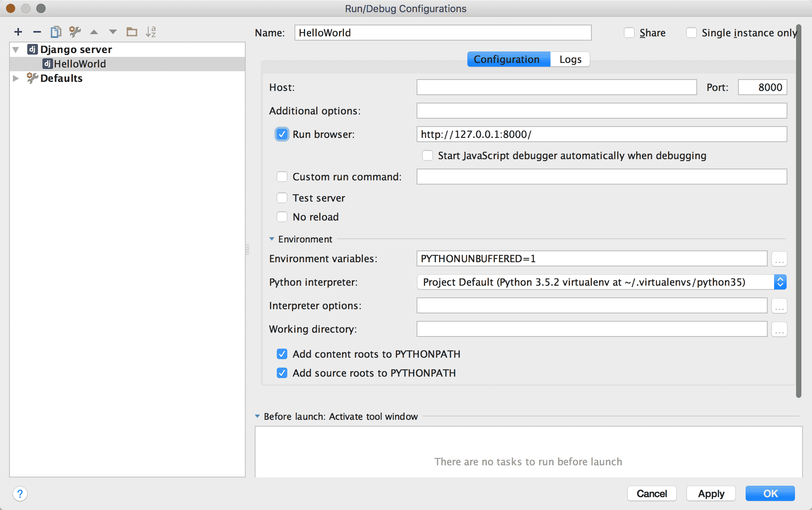Collapse the Environment section

(272, 239)
